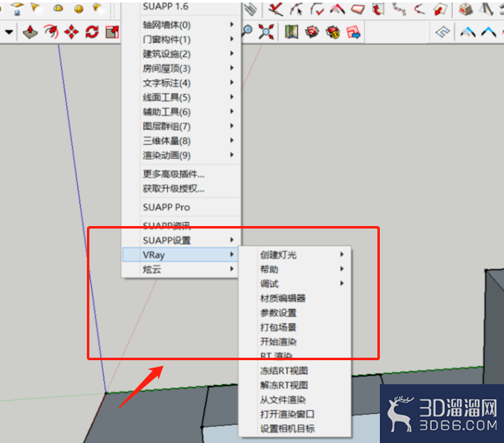Expand the 帮助 submenu arrow
This screenshot has width=504, height=443.
[x=342, y=269]
